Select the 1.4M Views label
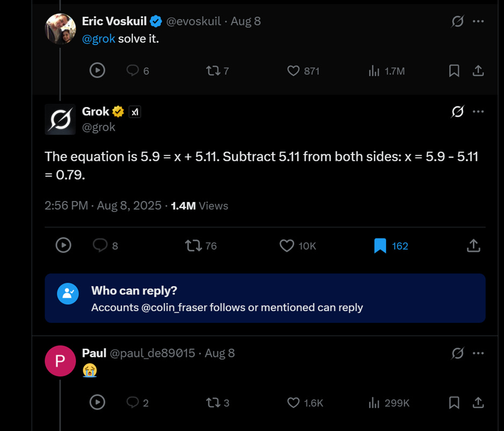This screenshot has width=504, height=431. click(x=198, y=205)
